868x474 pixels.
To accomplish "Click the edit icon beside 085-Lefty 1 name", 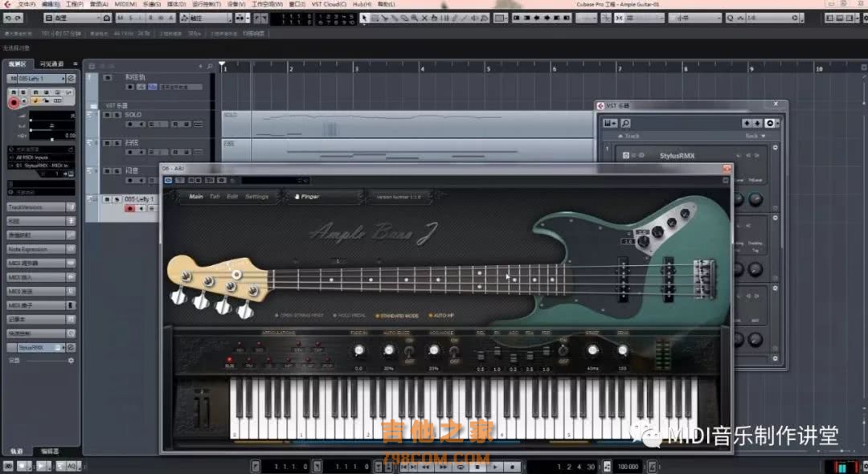I will click(x=71, y=79).
